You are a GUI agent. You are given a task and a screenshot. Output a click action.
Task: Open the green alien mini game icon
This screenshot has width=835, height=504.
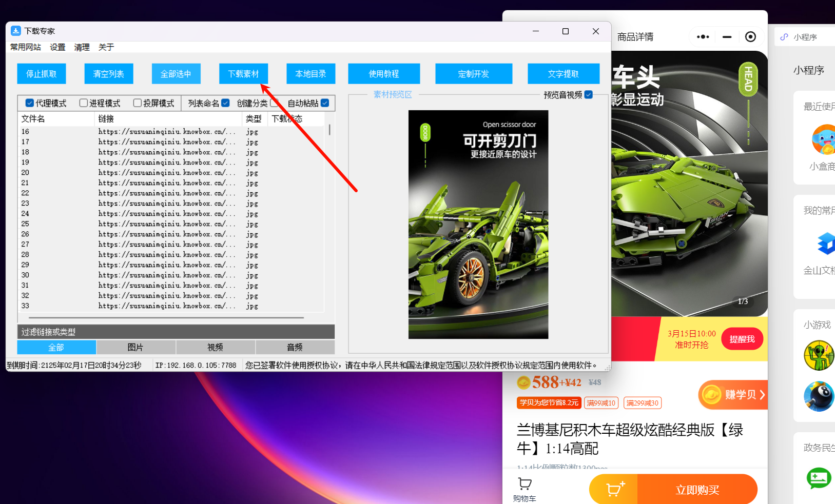[x=819, y=355]
